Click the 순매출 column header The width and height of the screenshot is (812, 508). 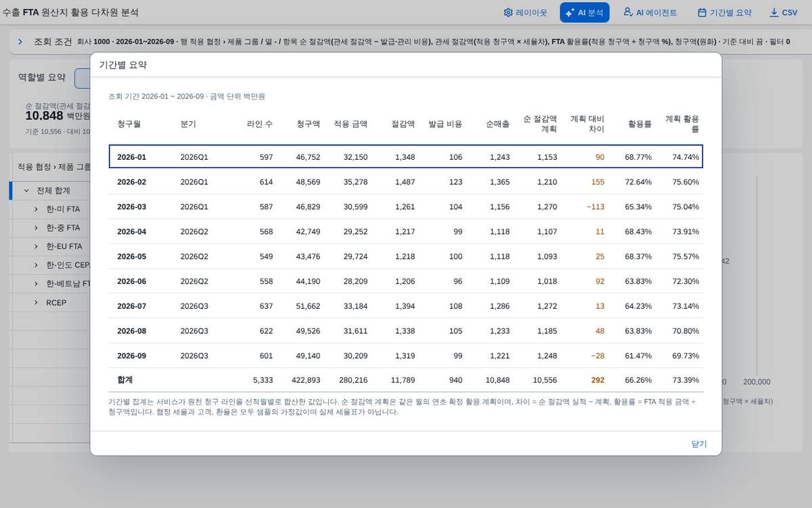coord(497,124)
